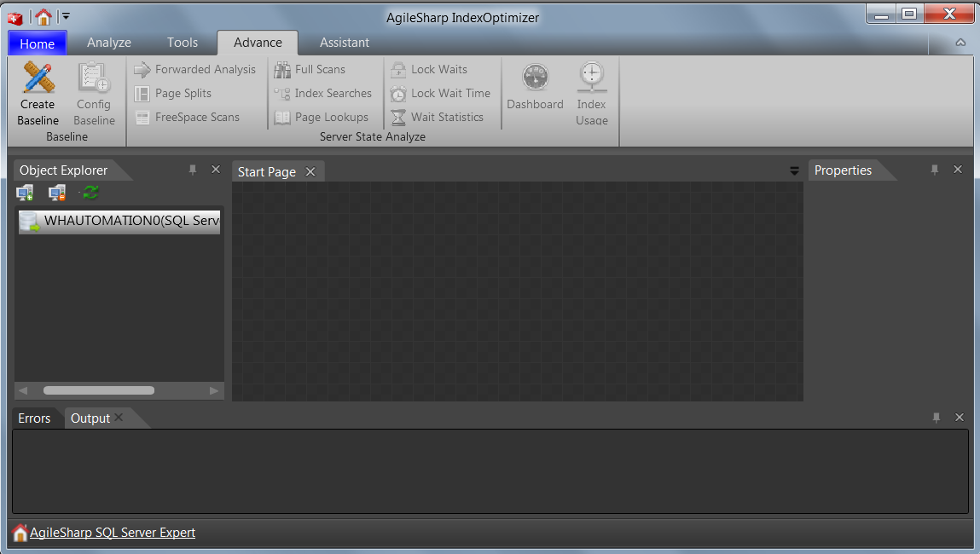This screenshot has height=554, width=980.
Task: Open Page Lookups analysis
Action: pos(322,117)
